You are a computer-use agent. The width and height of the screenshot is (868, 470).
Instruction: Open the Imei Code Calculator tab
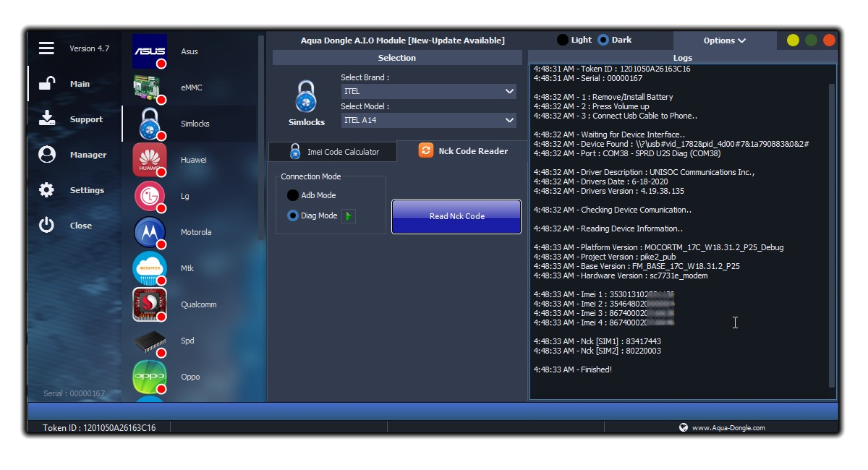coord(333,152)
